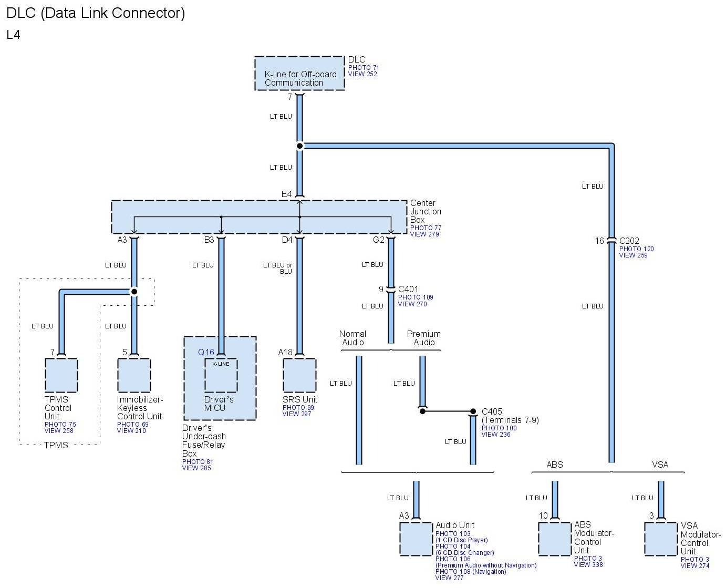Click PHOTO 120 link for connector C202

[x=636, y=249]
